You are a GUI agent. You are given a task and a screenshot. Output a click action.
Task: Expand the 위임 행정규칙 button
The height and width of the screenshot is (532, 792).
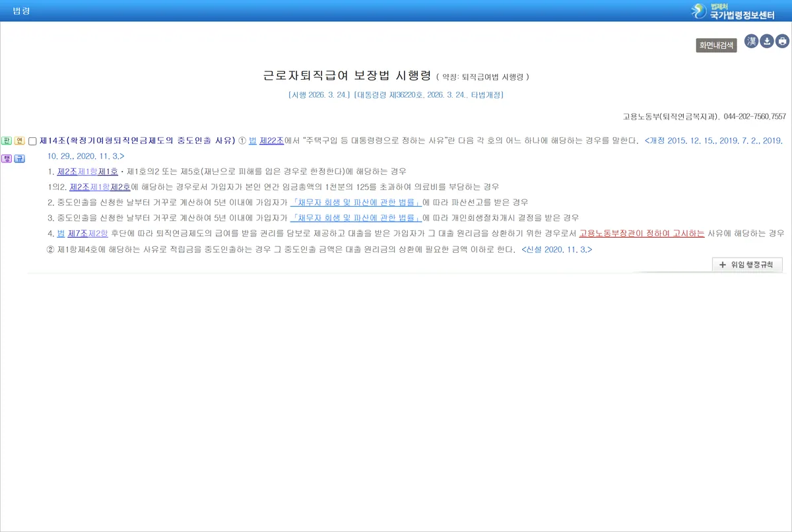(x=747, y=265)
